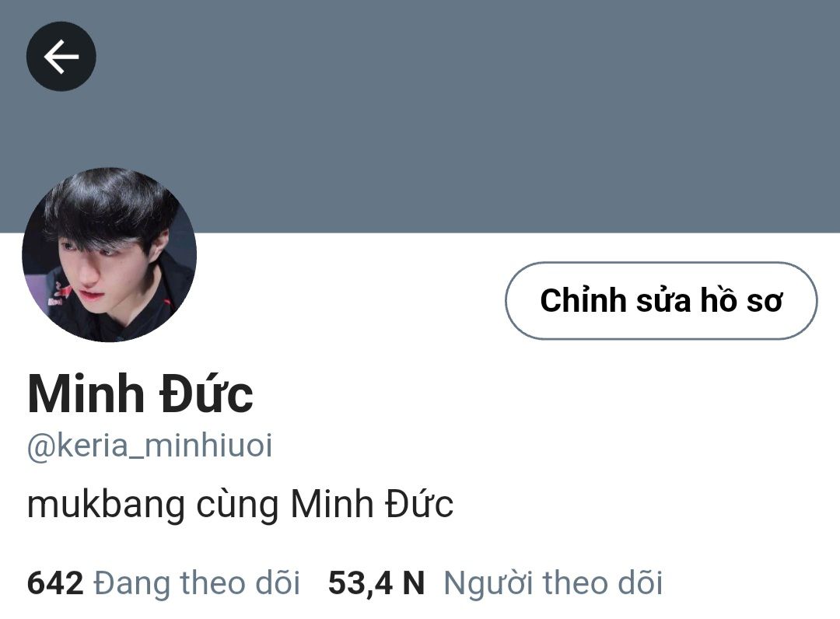This screenshot has height=619, width=840.
Task: View the Người theo dõi list
Action: [554, 582]
